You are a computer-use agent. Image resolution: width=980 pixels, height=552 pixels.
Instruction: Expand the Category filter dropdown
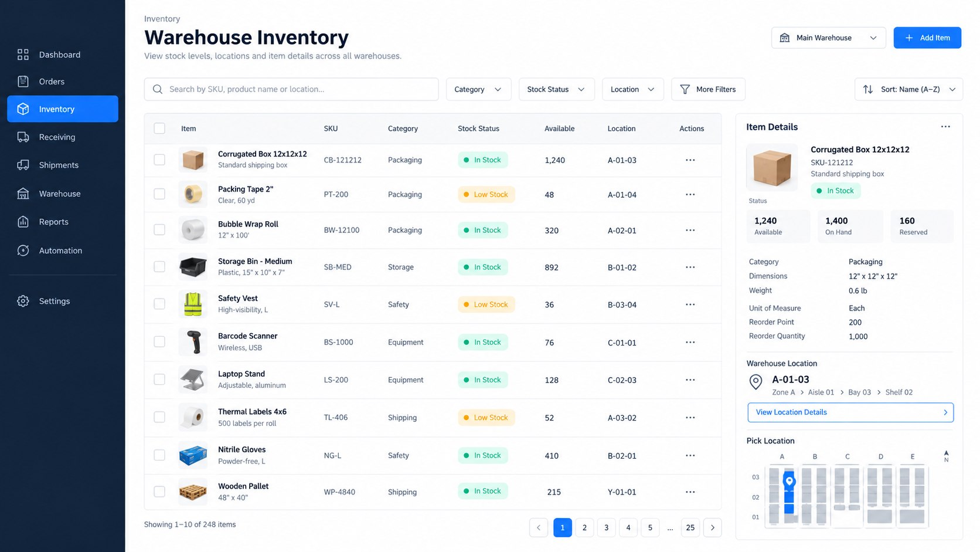click(x=478, y=89)
